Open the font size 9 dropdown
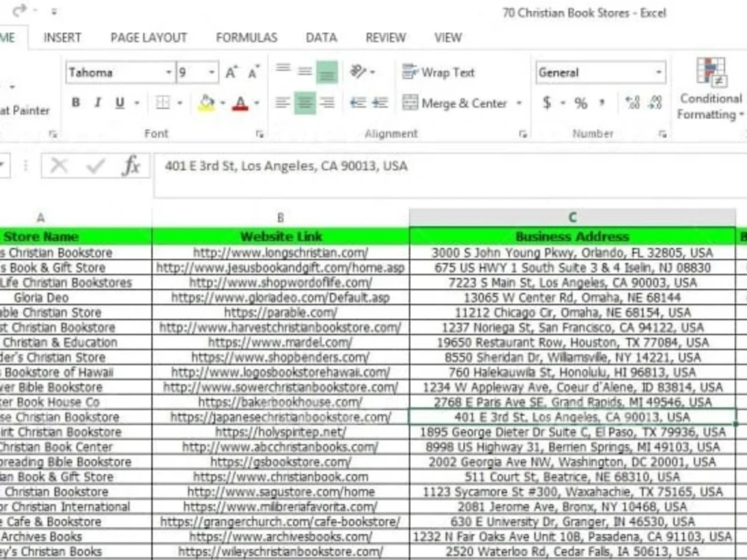 [211, 72]
